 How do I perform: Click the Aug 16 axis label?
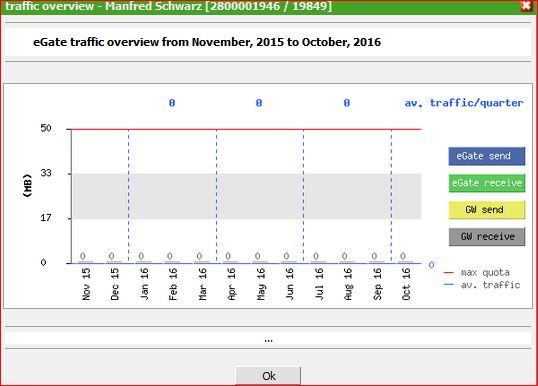[348, 284]
